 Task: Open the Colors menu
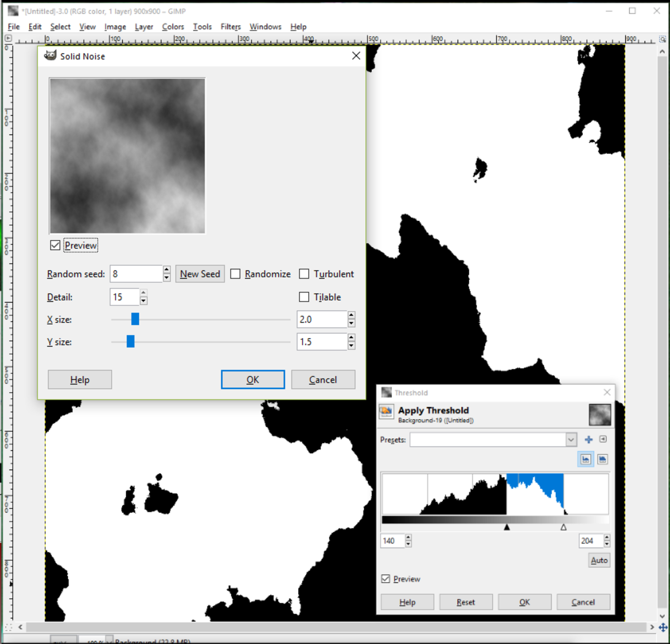[x=173, y=26]
